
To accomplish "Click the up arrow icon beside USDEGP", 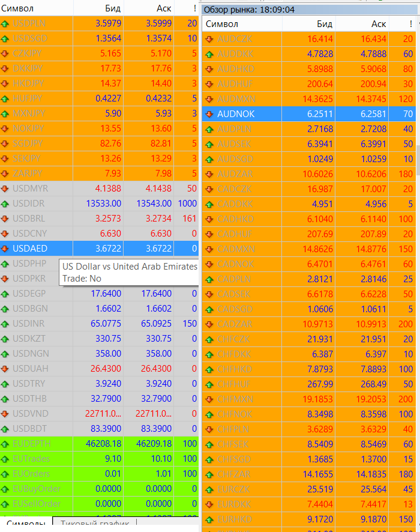I will (x=5, y=294).
